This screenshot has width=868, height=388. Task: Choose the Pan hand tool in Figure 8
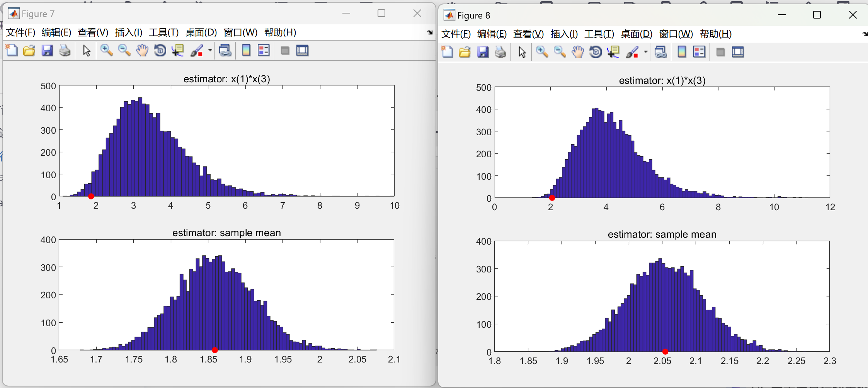(x=577, y=52)
